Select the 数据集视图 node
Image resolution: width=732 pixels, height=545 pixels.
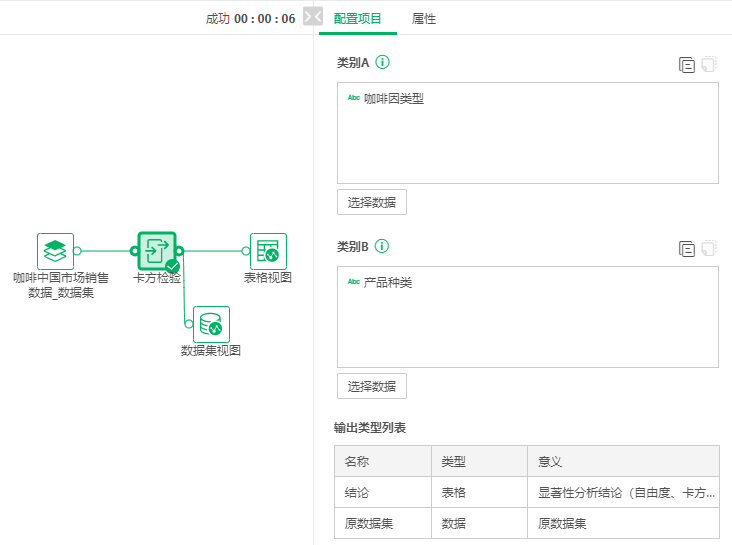tap(211, 324)
